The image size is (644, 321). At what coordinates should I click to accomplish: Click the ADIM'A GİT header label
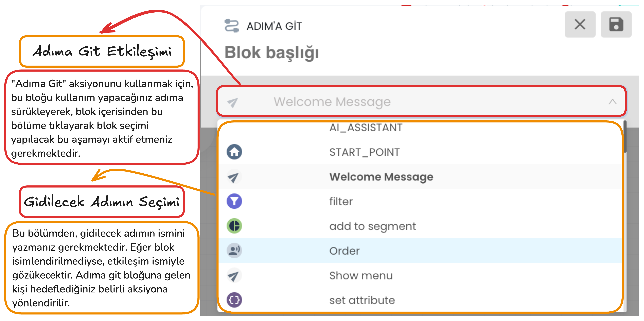coord(274,26)
